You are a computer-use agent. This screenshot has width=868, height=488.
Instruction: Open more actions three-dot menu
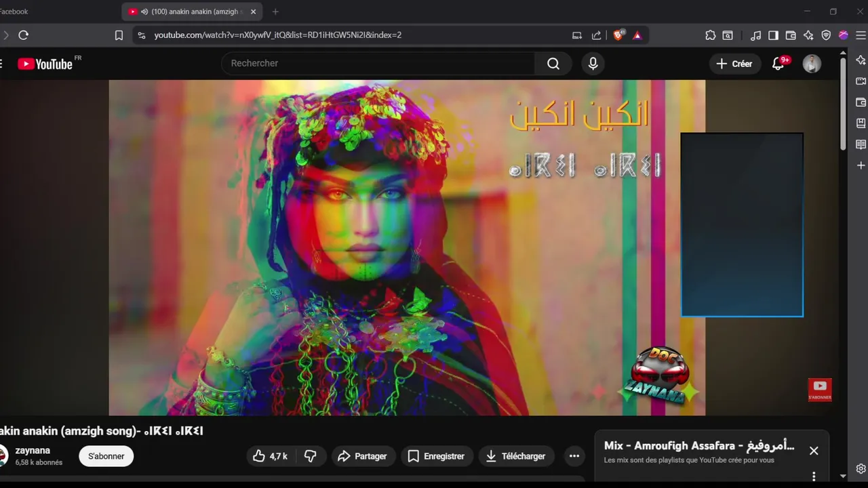click(574, 456)
